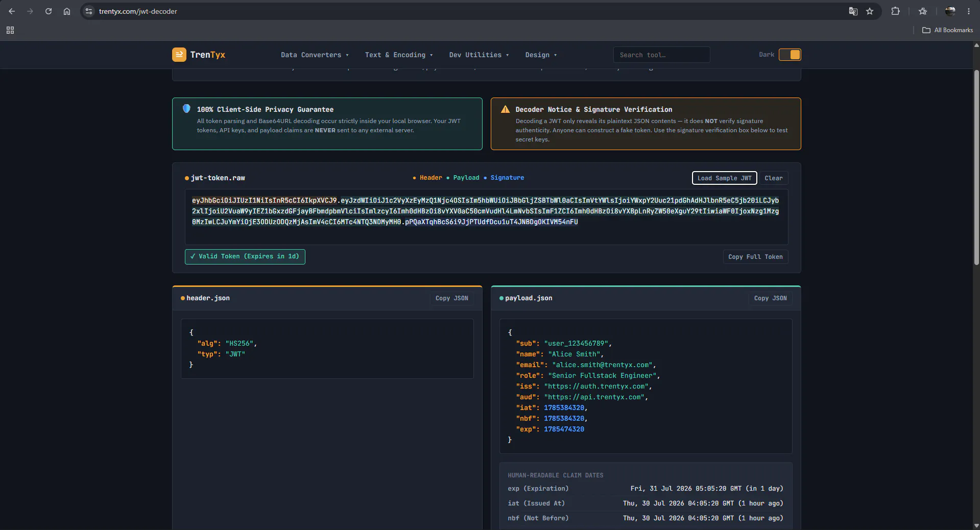Expand Data Converters menu
The width and height of the screenshot is (980, 530).
click(315, 55)
